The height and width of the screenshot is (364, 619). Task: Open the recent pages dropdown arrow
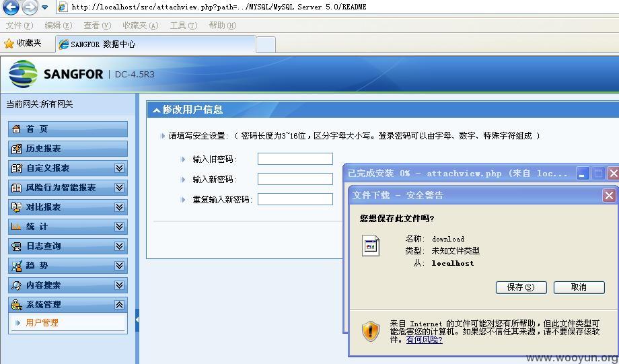[44, 7]
